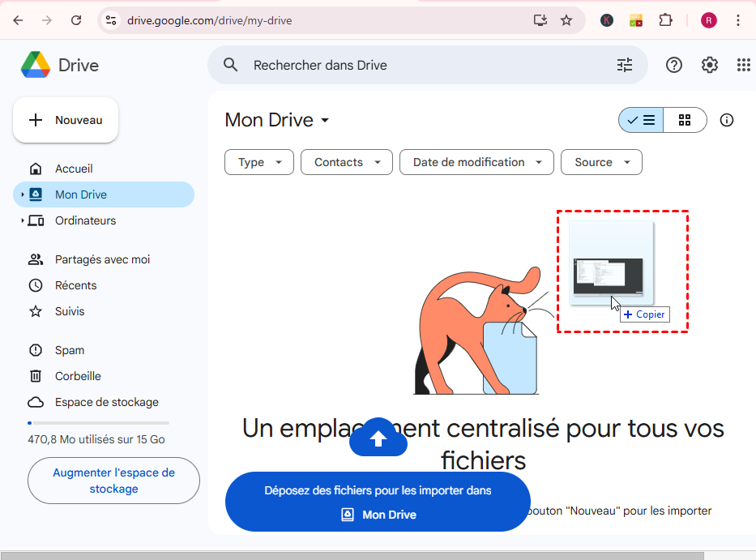Show details with the info icon

click(x=727, y=120)
